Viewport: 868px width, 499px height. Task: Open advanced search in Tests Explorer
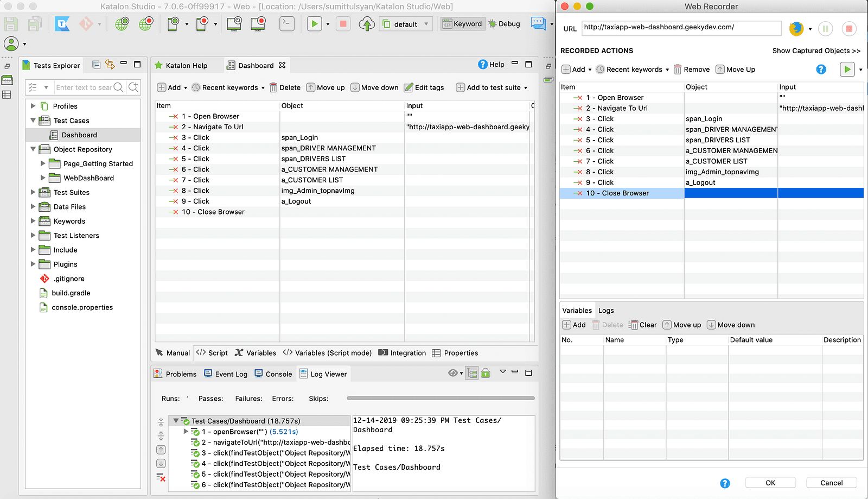133,87
